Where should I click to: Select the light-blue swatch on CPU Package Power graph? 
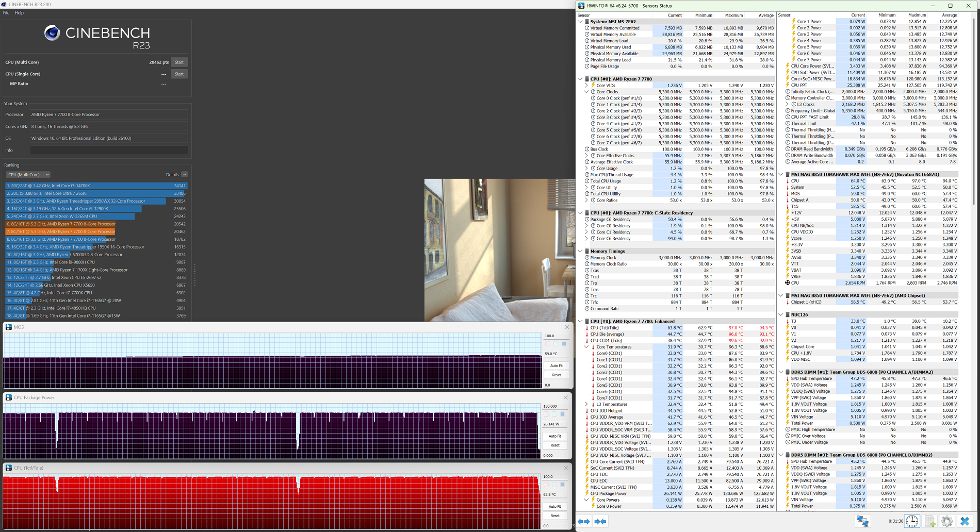click(554, 414)
